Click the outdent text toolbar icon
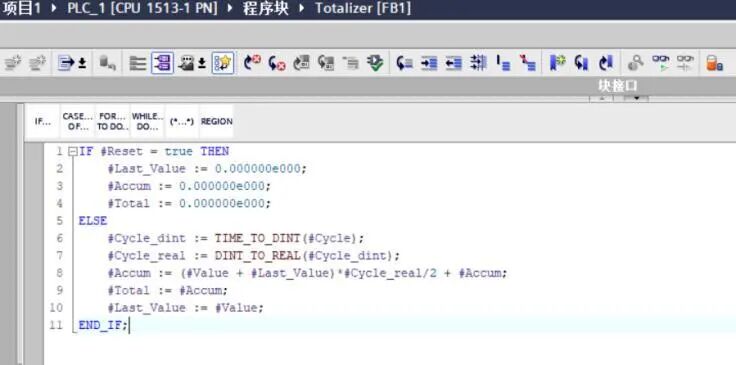The image size is (736, 365). click(453, 63)
